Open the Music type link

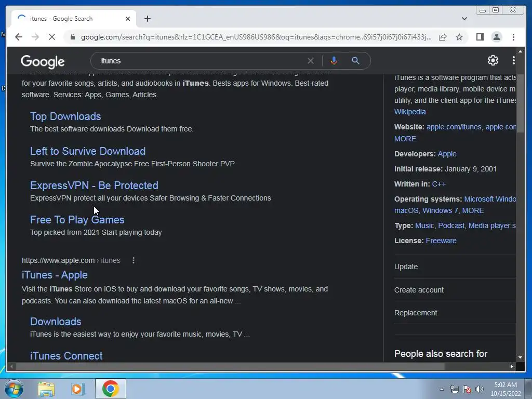[424, 225]
